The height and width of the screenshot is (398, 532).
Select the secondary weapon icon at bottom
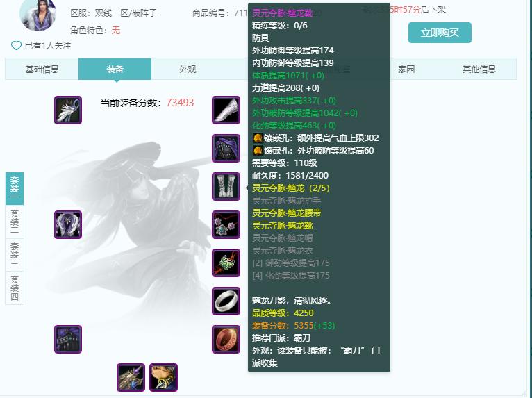(x=163, y=378)
